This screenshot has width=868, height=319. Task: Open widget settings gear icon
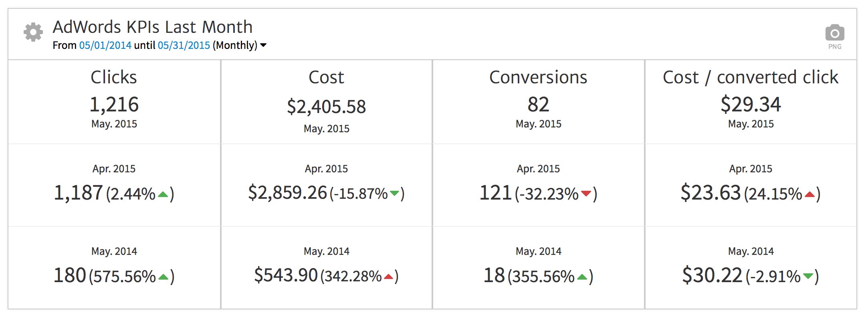(x=33, y=32)
